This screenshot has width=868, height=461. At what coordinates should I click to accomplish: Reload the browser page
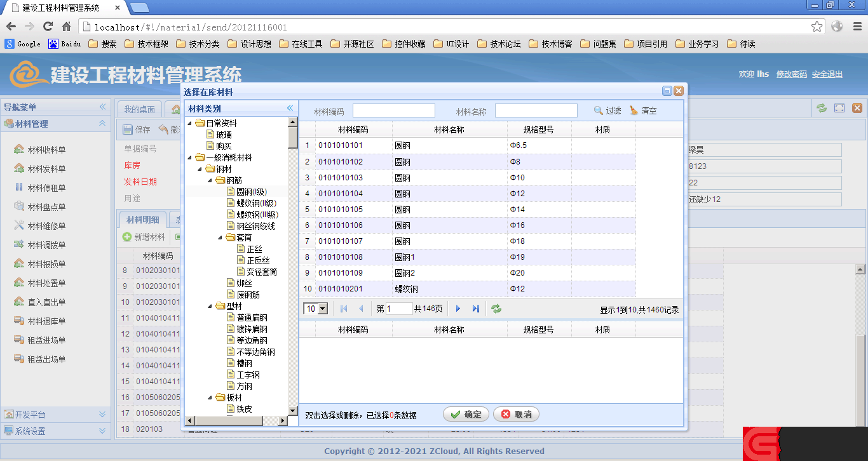(x=48, y=27)
